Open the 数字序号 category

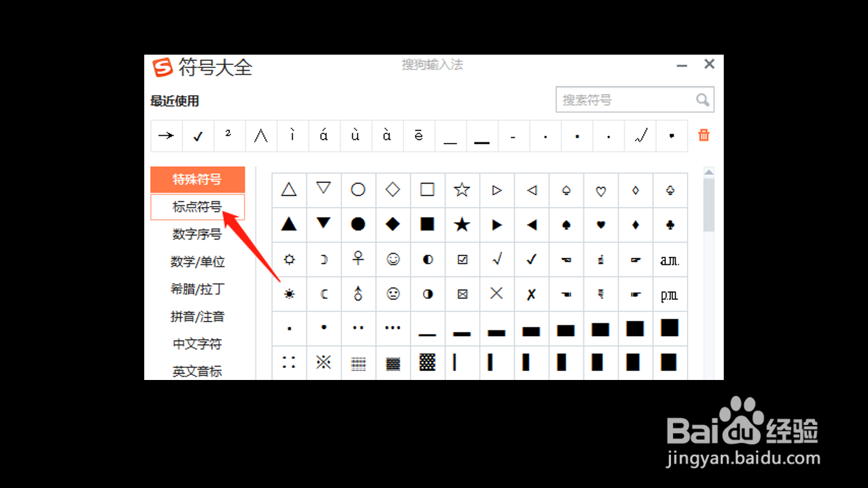(198, 234)
